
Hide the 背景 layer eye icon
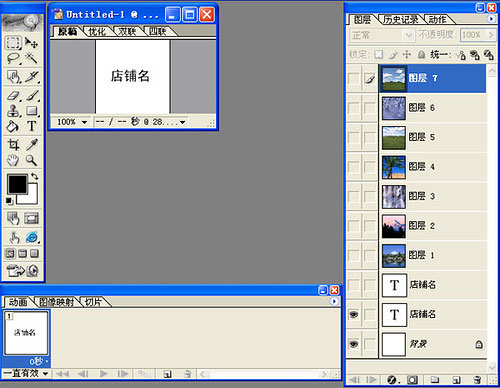point(353,344)
